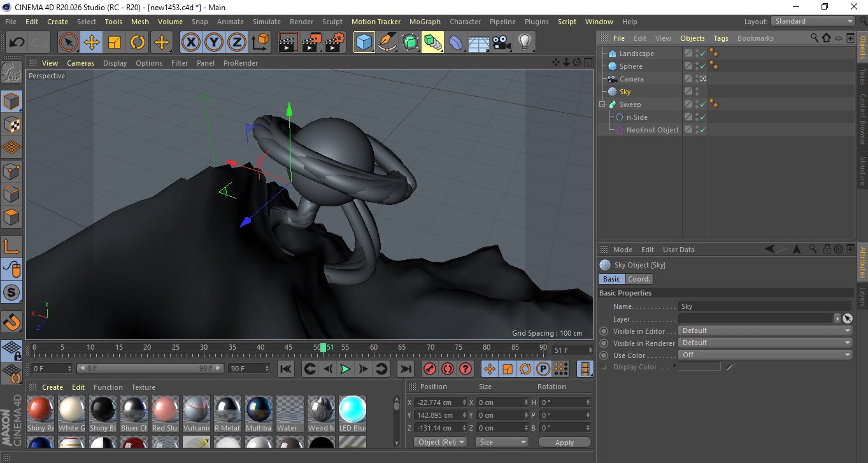Switch to the Coord. tab

point(639,279)
